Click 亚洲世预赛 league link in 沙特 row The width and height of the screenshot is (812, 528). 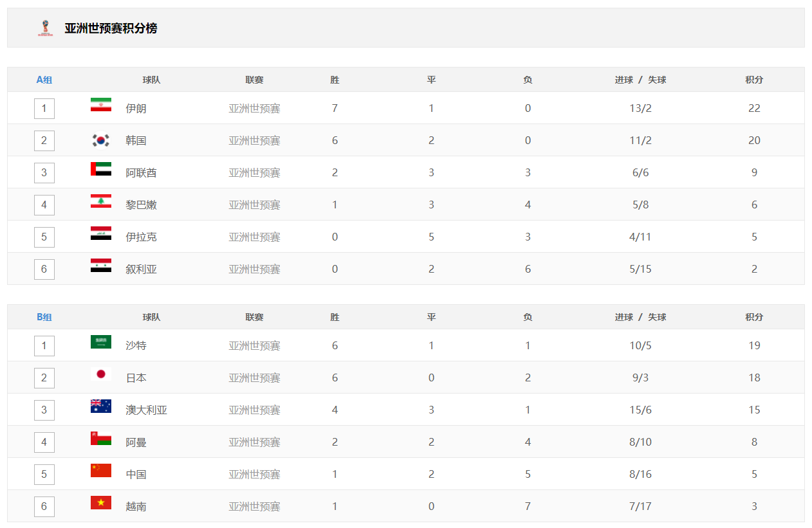point(255,345)
